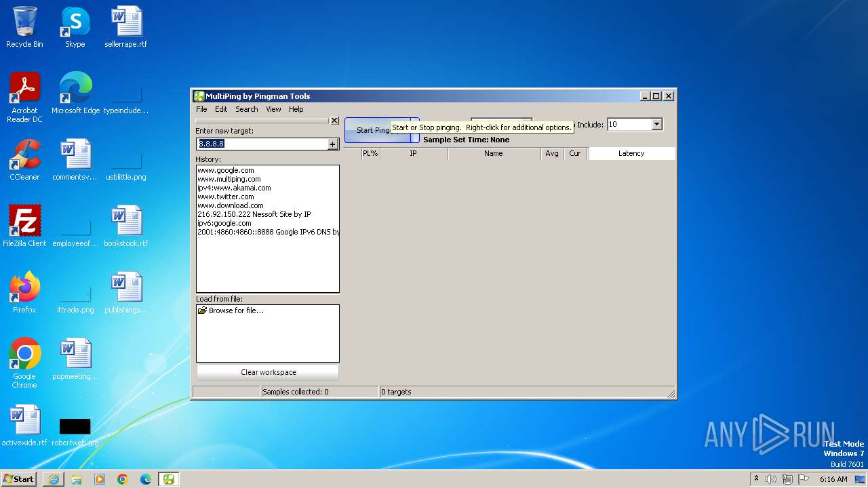This screenshot has width=868, height=488.
Task: Open Start Ping split-button arrow
Action: (415, 130)
